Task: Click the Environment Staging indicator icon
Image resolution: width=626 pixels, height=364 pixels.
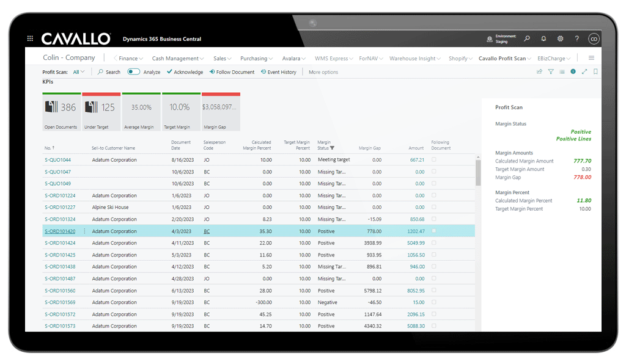Action: [490, 39]
